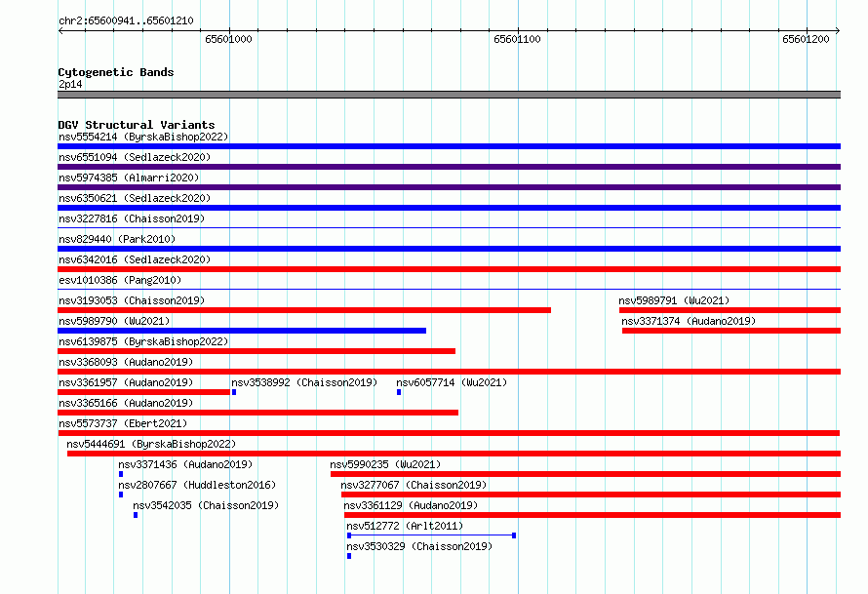Open the nsv6551094 (Sedlazeck2020) variant label

[135, 157]
